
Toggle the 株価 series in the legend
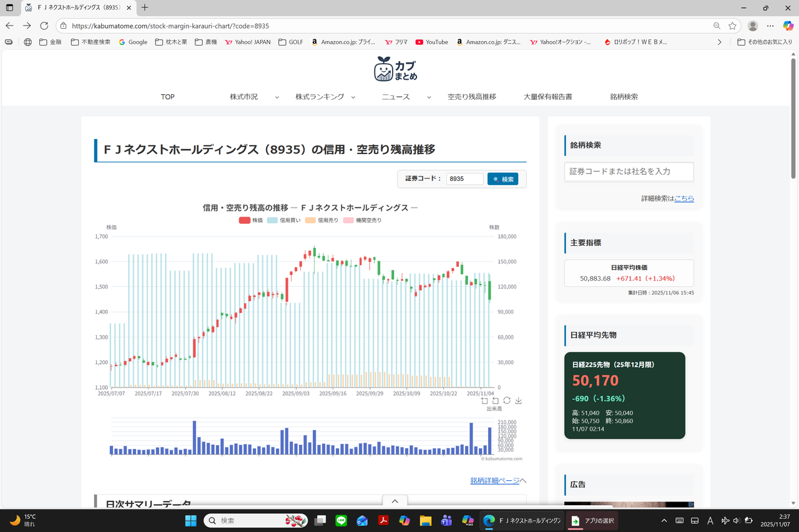coord(252,220)
